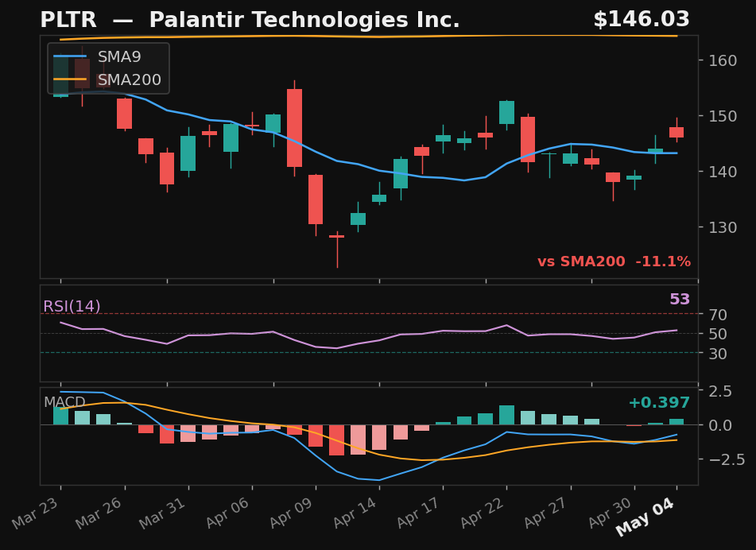
Task: Click the vs SMA200 -11.1% label
Action: (614, 261)
